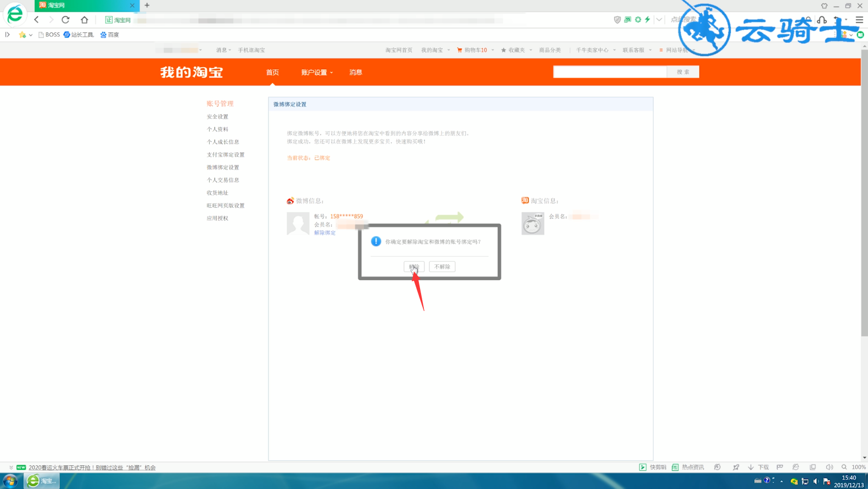Click the system tray clock
868x489 pixels.
tap(849, 481)
